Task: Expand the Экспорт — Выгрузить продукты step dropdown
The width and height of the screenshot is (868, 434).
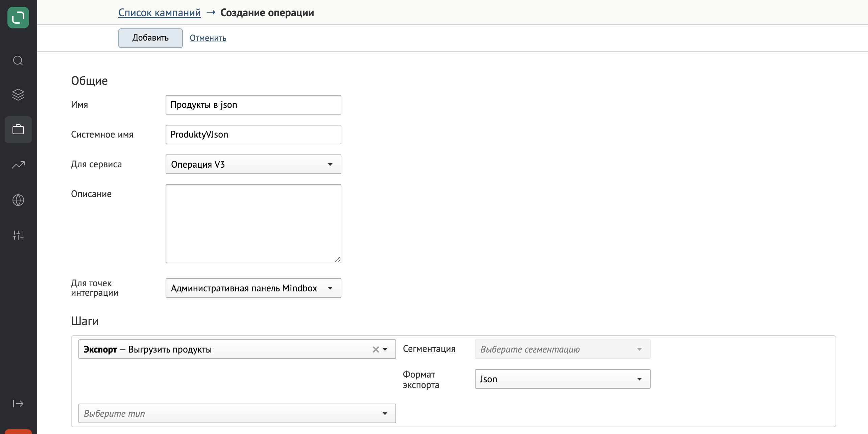Action: coord(385,349)
